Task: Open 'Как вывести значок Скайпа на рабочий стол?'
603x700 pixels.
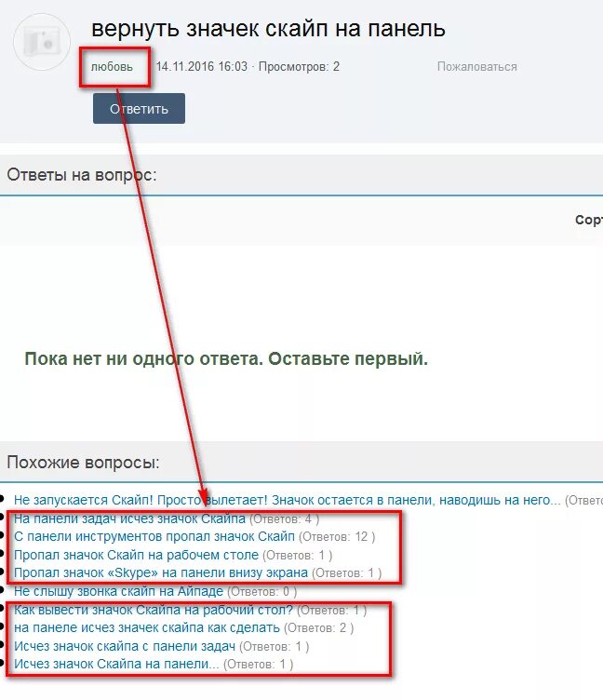Action: [154, 610]
